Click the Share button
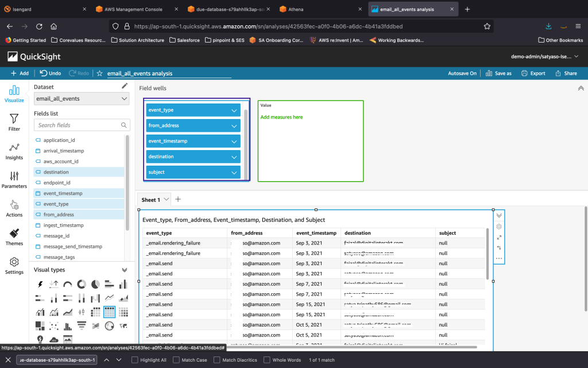The image size is (588, 368). click(566, 74)
